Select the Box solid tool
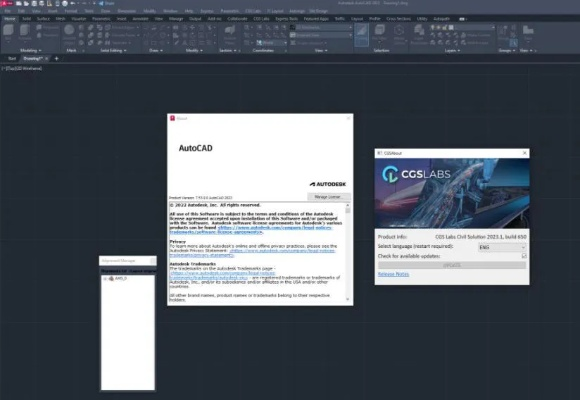This screenshot has height=400, width=580. click(8, 32)
